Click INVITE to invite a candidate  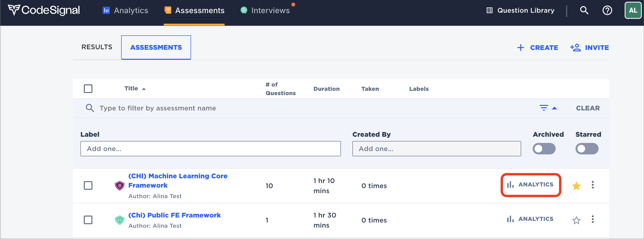coord(589,48)
